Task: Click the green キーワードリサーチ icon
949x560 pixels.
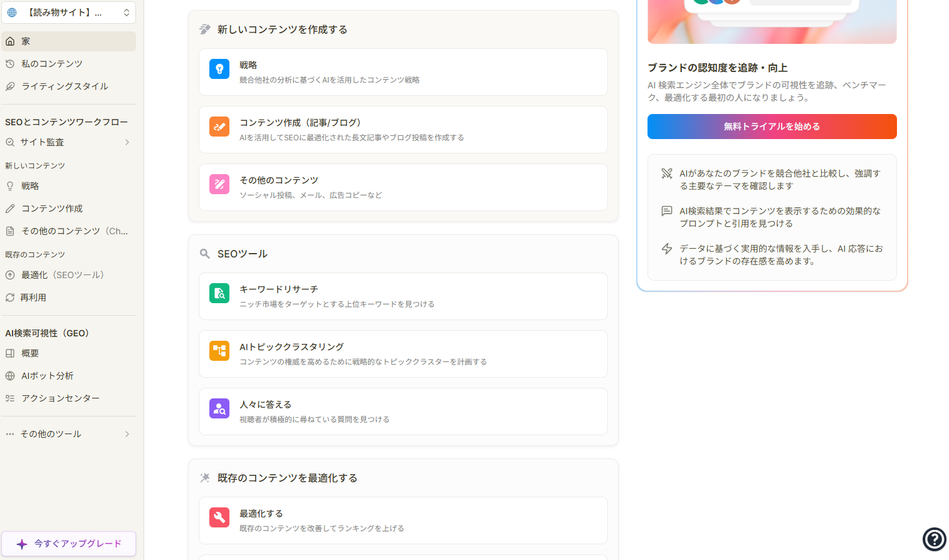Action: click(219, 293)
